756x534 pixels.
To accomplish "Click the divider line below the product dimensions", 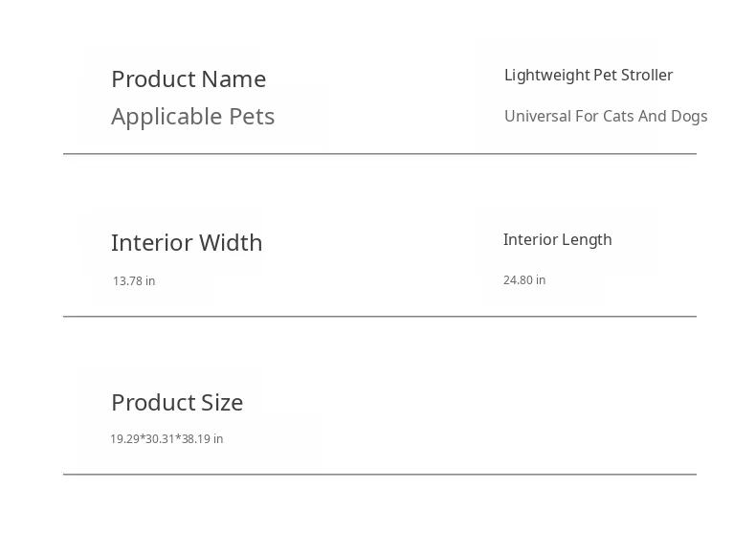I will 380,474.
